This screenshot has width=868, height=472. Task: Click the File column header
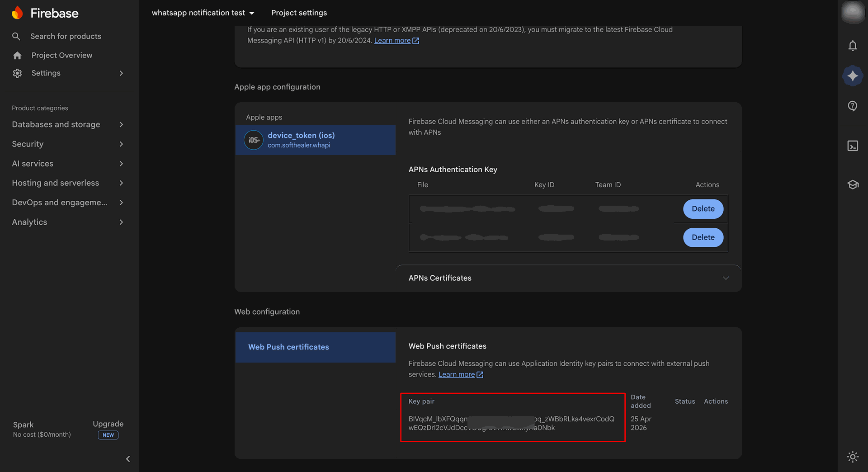coord(423,185)
